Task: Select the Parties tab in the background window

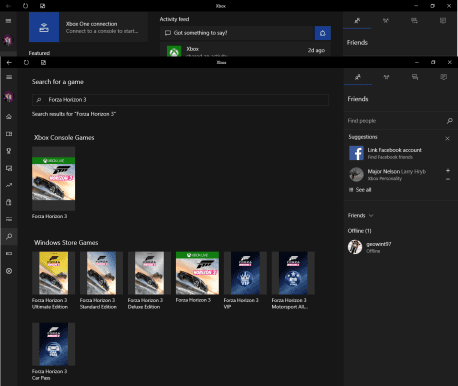Action: (386, 21)
